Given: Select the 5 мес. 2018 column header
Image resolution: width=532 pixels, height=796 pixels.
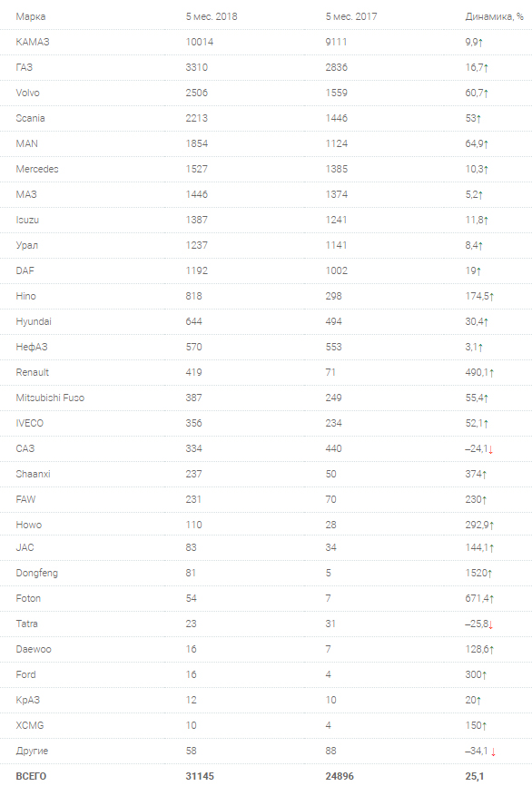Looking at the screenshot, I should [212, 16].
